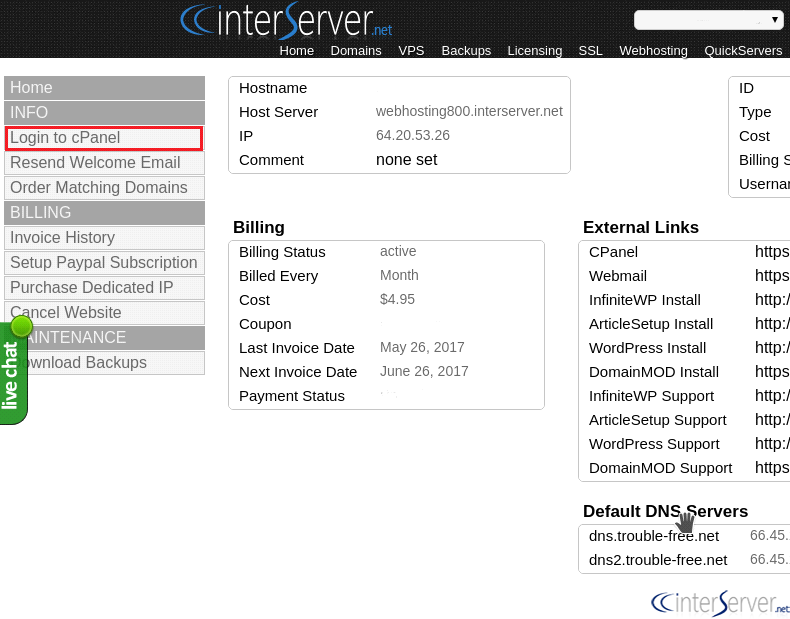Click Resend Welcome Email
Image resolution: width=790 pixels, height=619 pixels.
104,163
